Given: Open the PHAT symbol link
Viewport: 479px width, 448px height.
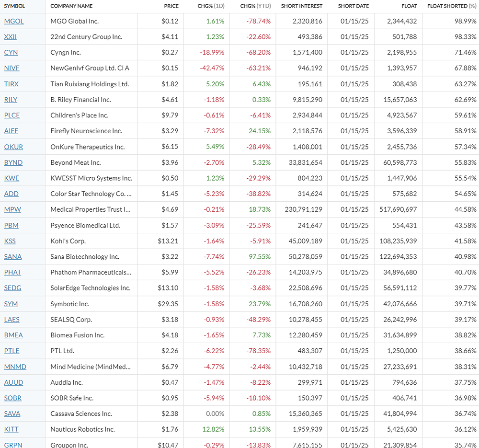Looking at the screenshot, I should pyautogui.click(x=12, y=272).
